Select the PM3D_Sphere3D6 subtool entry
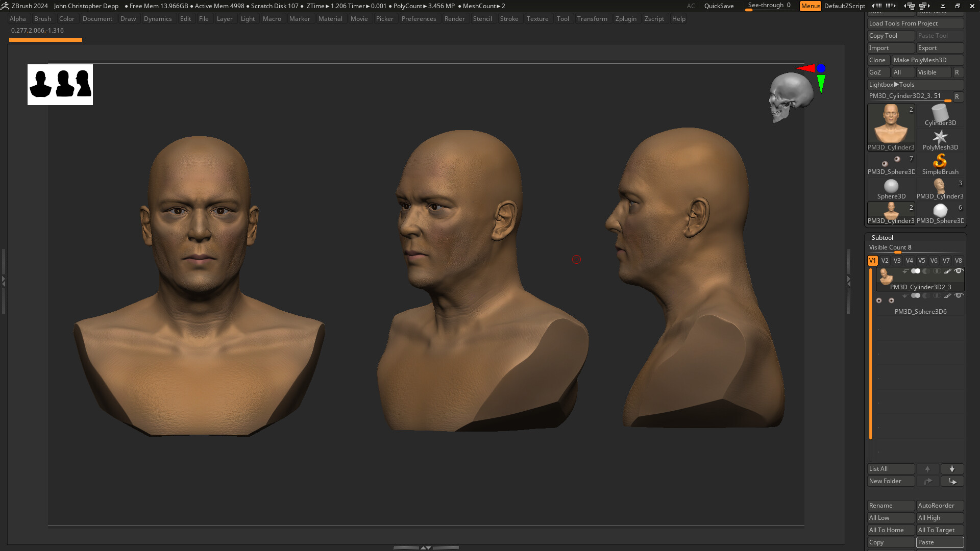This screenshot has height=551, width=980. pos(920,311)
